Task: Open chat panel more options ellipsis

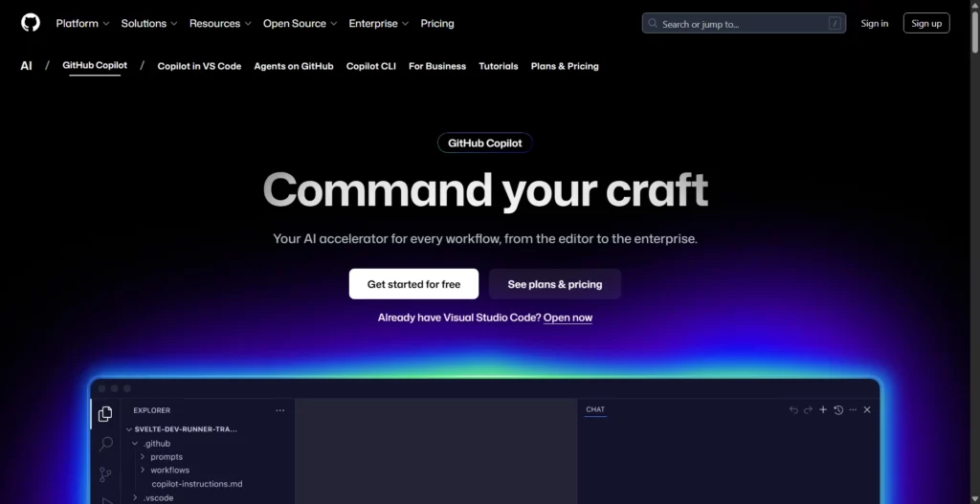Action: [853, 409]
